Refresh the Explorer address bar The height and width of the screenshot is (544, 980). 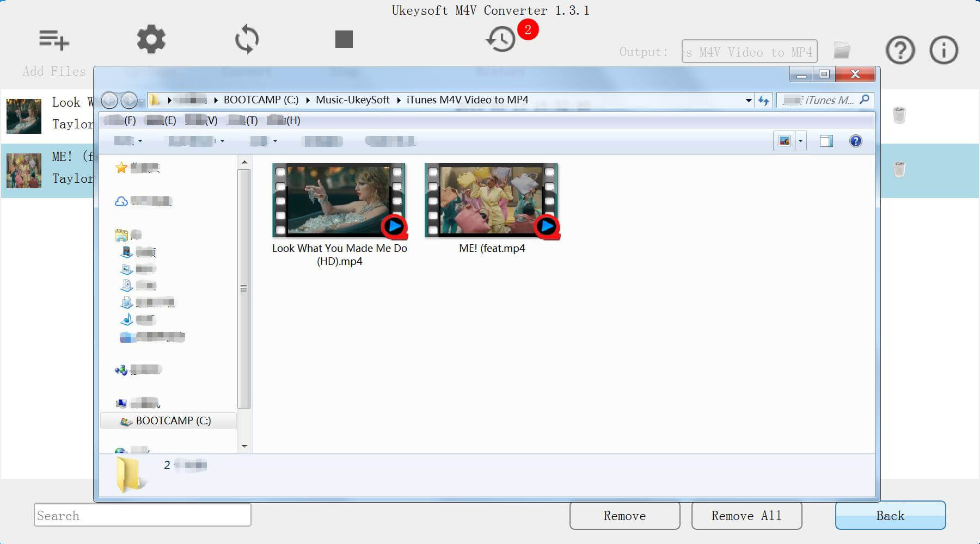pos(763,100)
